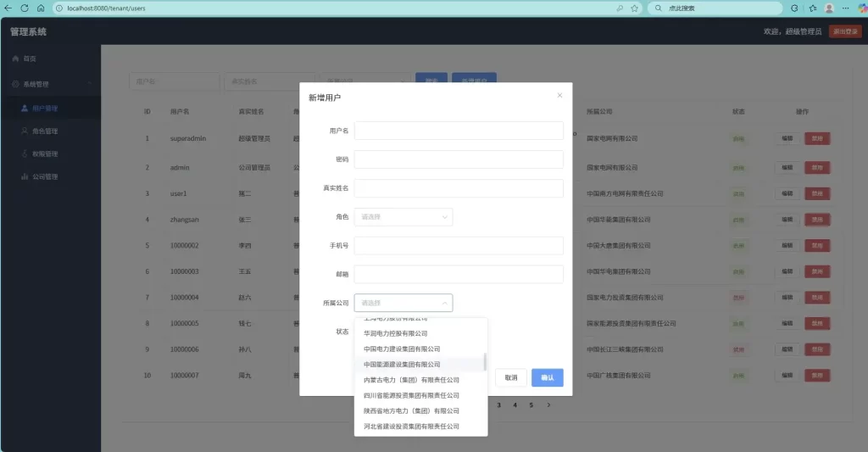
Task: Click the browser address bar URL
Action: click(x=106, y=8)
